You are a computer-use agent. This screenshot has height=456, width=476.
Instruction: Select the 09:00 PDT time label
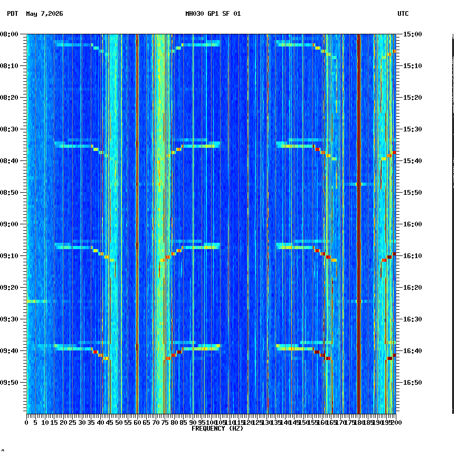coord(9,224)
